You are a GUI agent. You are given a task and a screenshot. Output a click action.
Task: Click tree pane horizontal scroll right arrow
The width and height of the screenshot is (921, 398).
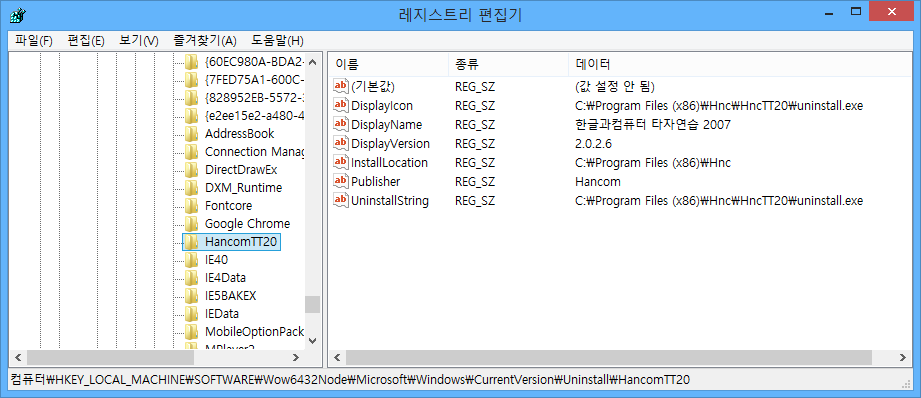pyautogui.click(x=296, y=357)
